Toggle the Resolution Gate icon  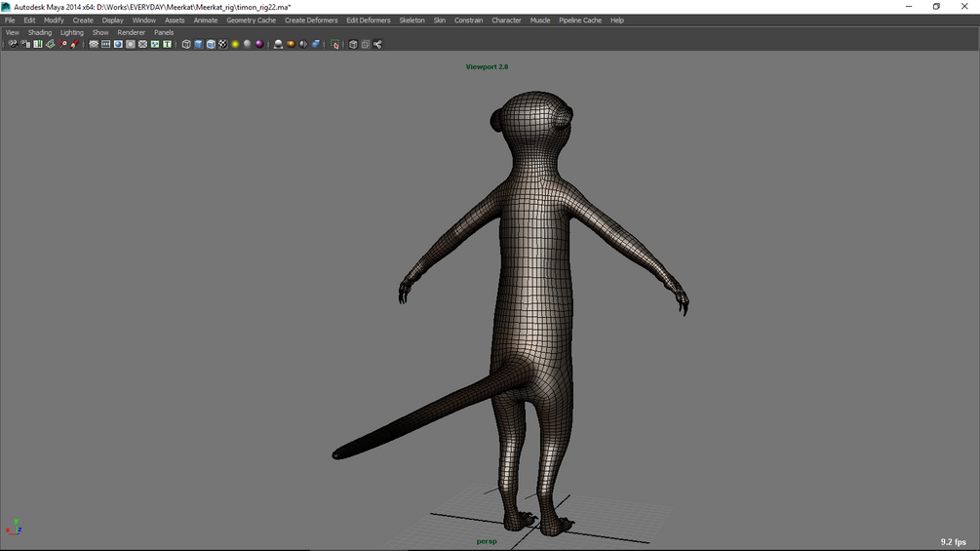pyautogui.click(x=118, y=44)
